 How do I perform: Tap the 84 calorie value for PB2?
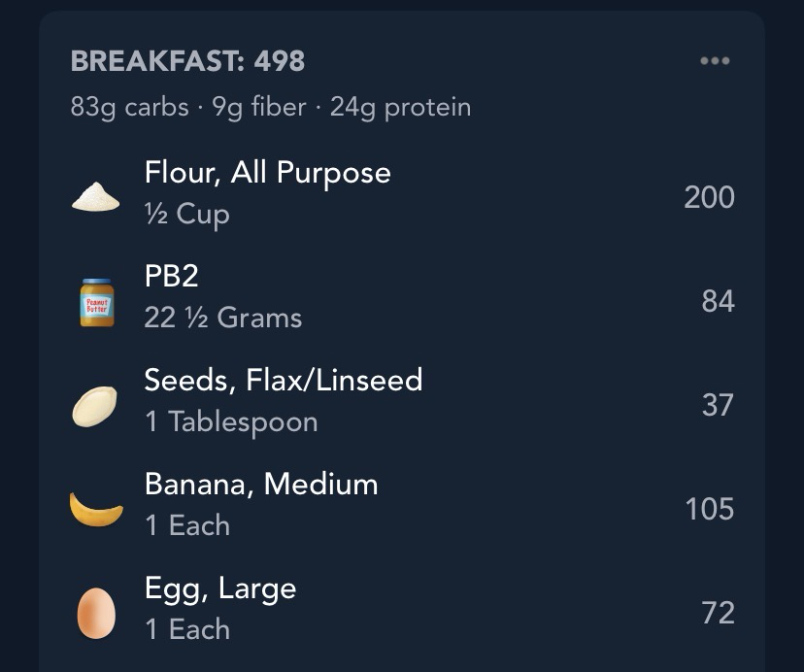718,301
